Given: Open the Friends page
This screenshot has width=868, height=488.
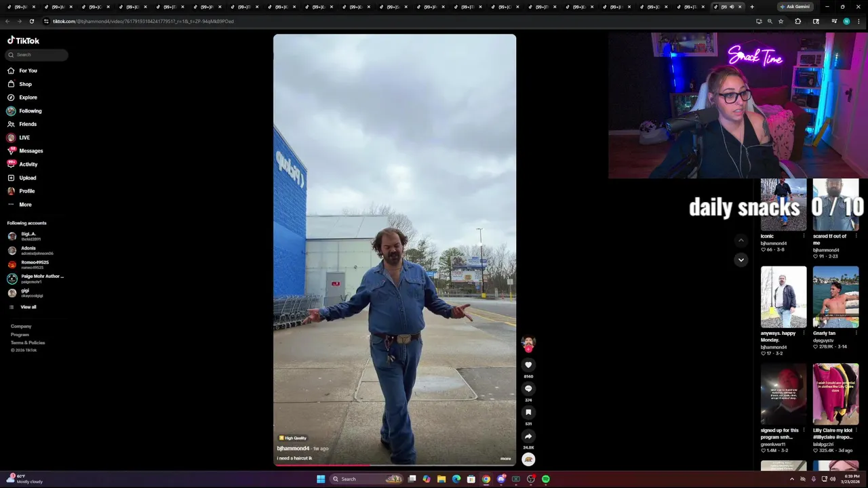Looking at the screenshot, I should click(x=22, y=124).
